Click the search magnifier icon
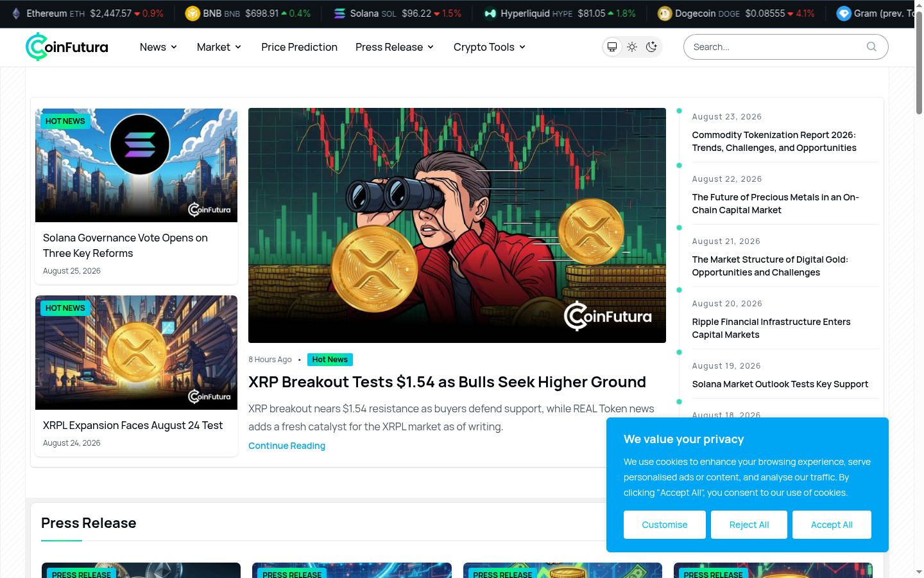This screenshot has height=578, width=924. point(871,46)
